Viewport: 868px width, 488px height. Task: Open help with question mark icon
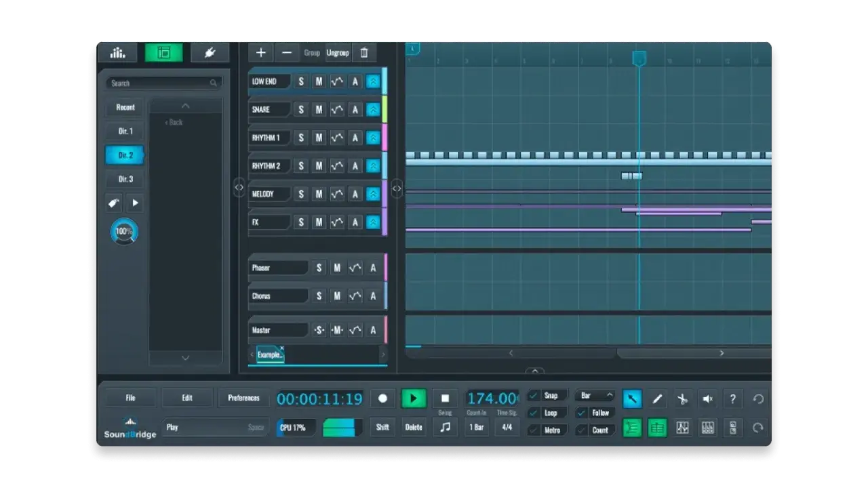click(732, 399)
